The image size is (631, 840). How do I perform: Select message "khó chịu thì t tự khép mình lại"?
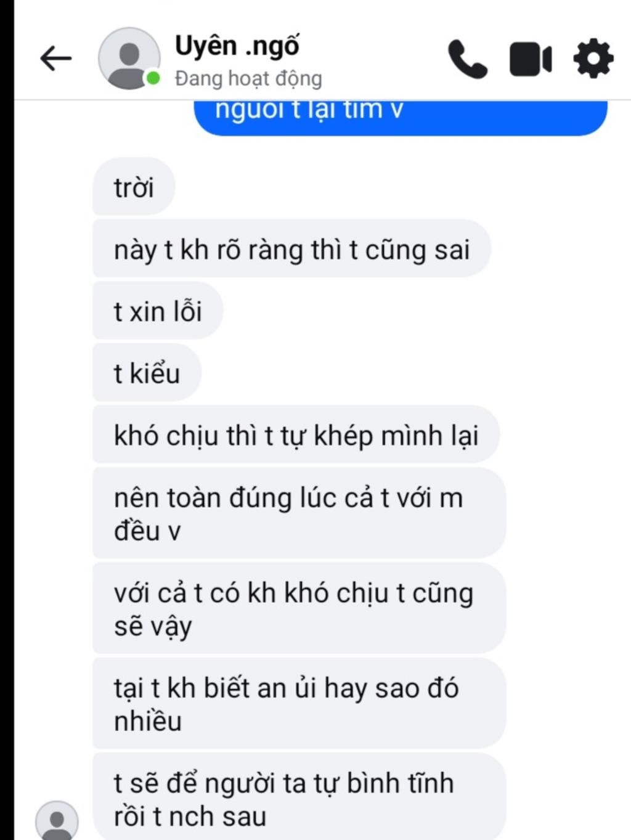tap(296, 434)
